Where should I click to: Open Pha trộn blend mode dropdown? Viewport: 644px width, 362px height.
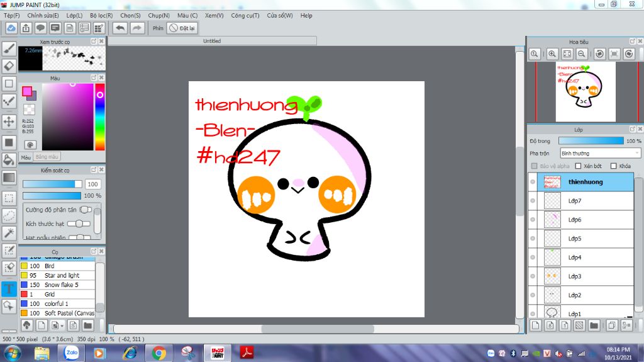pyautogui.click(x=600, y=153)
